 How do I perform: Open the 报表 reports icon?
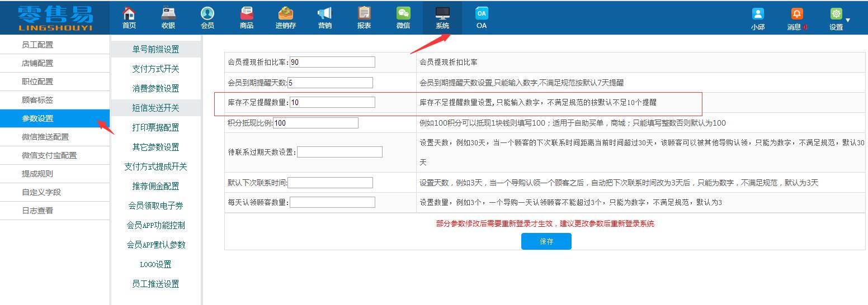(x=364, y=18)
